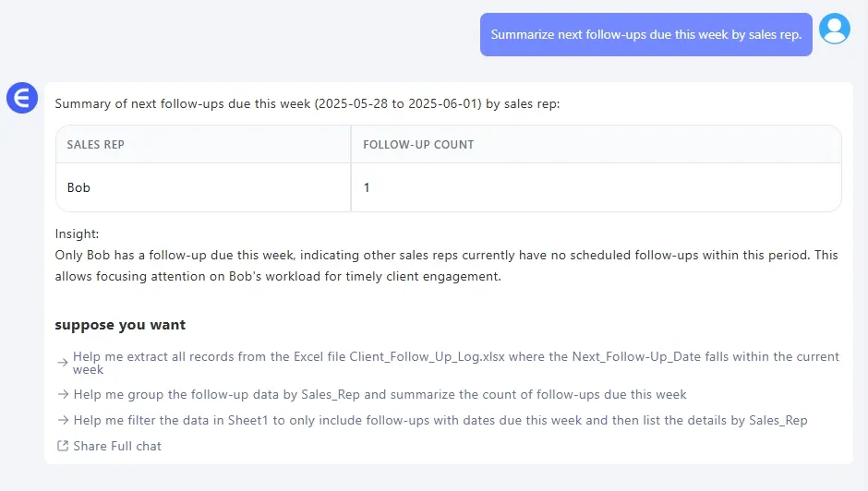868x491 pixels.
Task: Click the divider between the two table headers
Action: tap(351, 145)
